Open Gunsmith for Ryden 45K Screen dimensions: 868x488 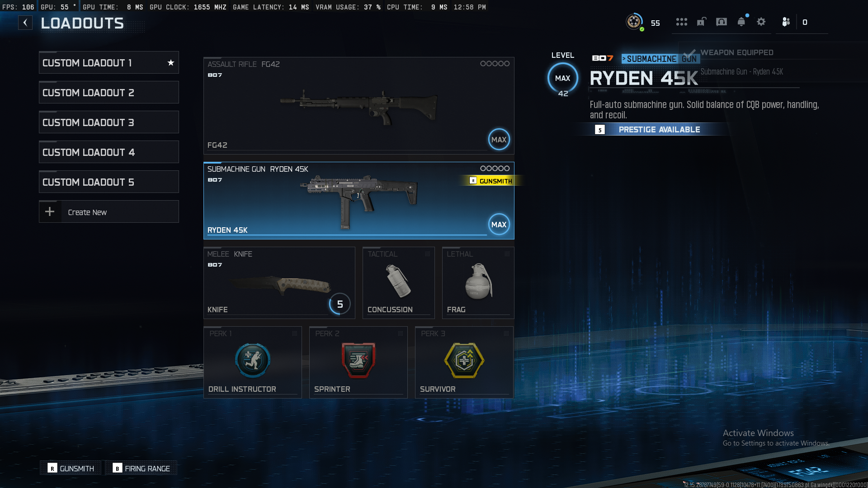(491, 181)
